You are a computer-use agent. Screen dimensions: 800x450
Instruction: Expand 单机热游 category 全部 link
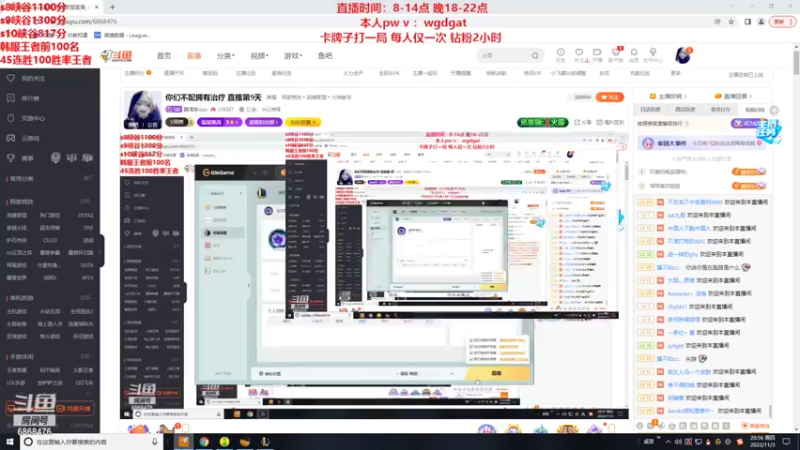click(x=87, y=298)
